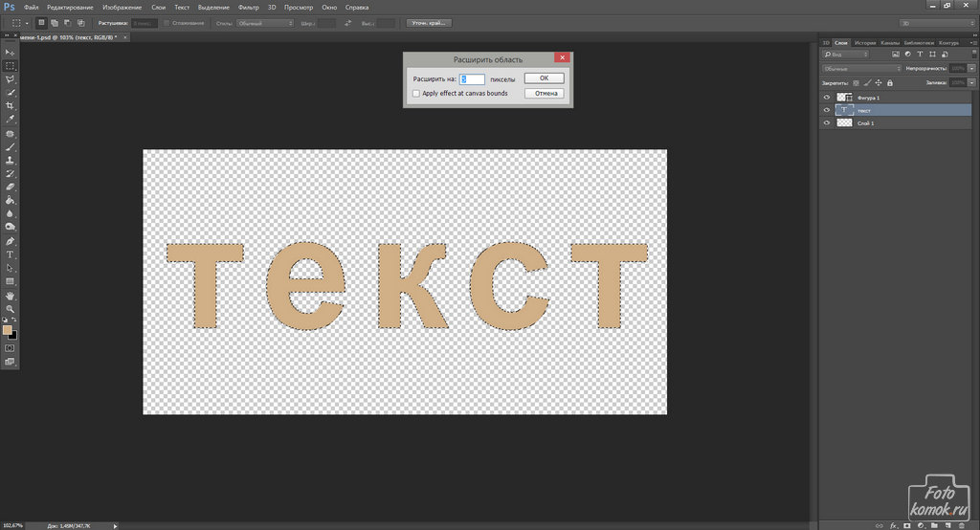Screen dimensions: 980x530
Task: Click the foreground color swatch
Action: pyautogui.click(x=8, y=330)
